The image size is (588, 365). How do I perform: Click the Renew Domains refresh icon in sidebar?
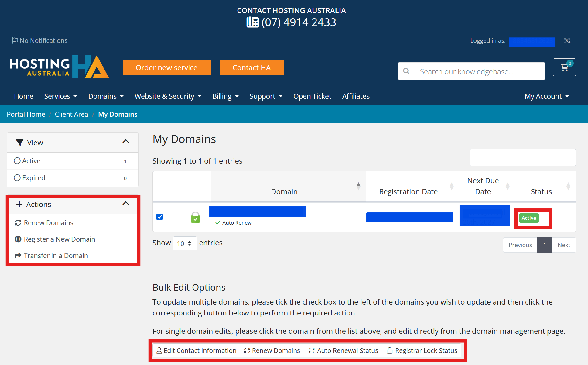(x=18, y=223)
